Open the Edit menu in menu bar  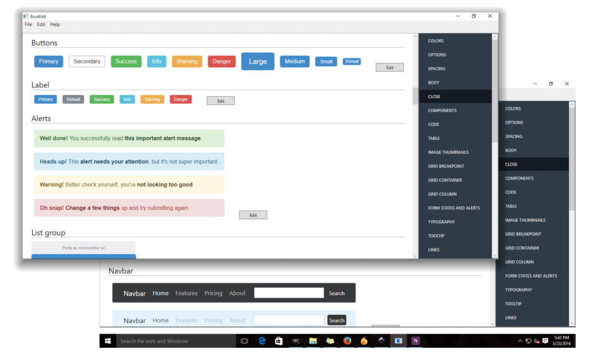41,24
